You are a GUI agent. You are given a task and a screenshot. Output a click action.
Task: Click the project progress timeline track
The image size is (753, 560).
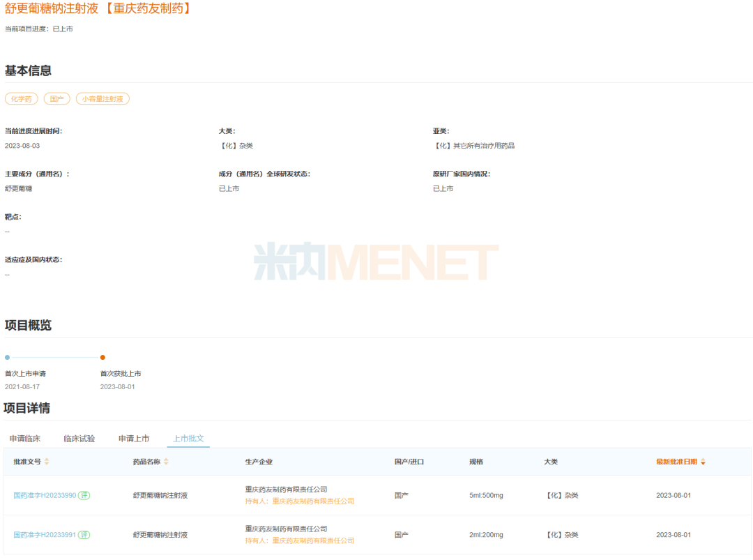(56, 357)
